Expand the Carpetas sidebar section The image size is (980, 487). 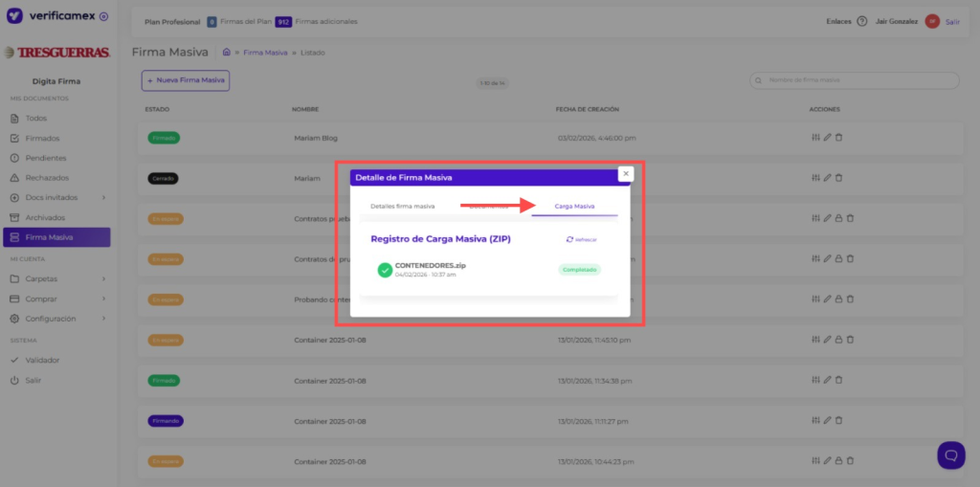click(103, 278)
